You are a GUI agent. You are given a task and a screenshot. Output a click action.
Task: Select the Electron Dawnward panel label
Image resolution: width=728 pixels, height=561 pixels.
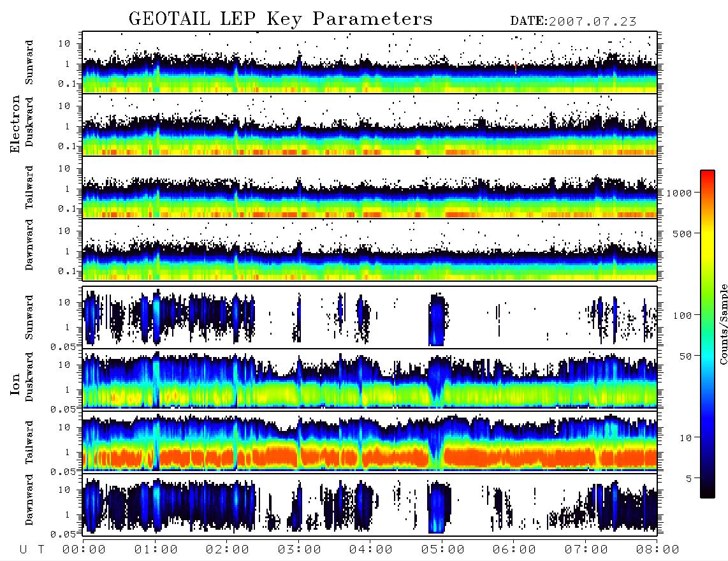[29, 245]
